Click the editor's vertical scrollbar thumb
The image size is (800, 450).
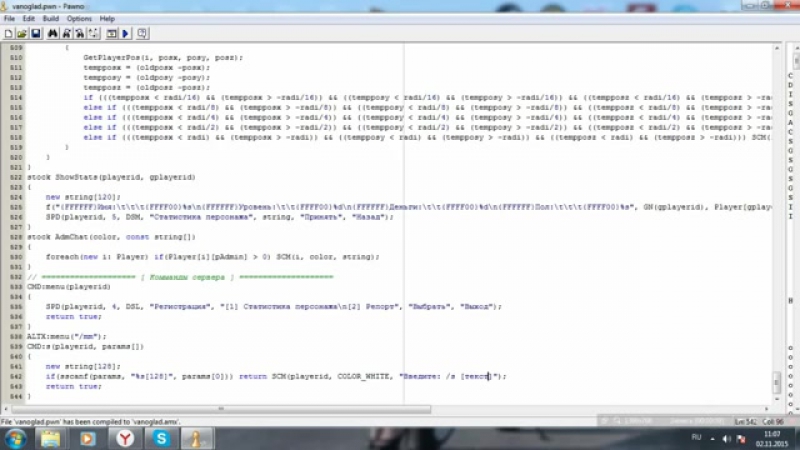click(777, 382)
